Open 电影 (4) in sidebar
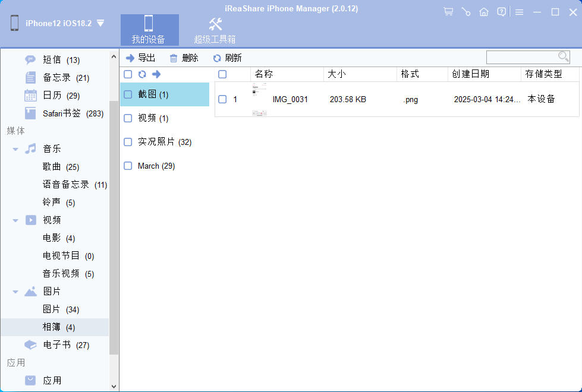582x392 pixels. click(x=59, y=238)
